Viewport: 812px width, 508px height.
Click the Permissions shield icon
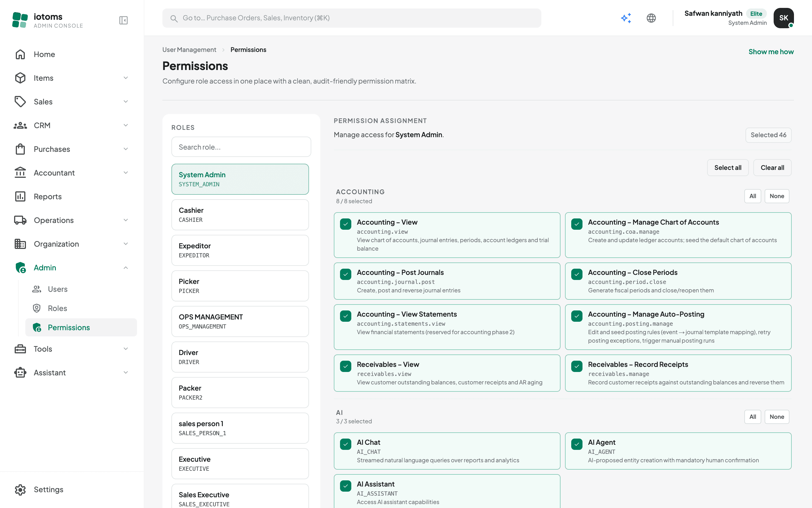pyautogui.click(x=37, y=327)
